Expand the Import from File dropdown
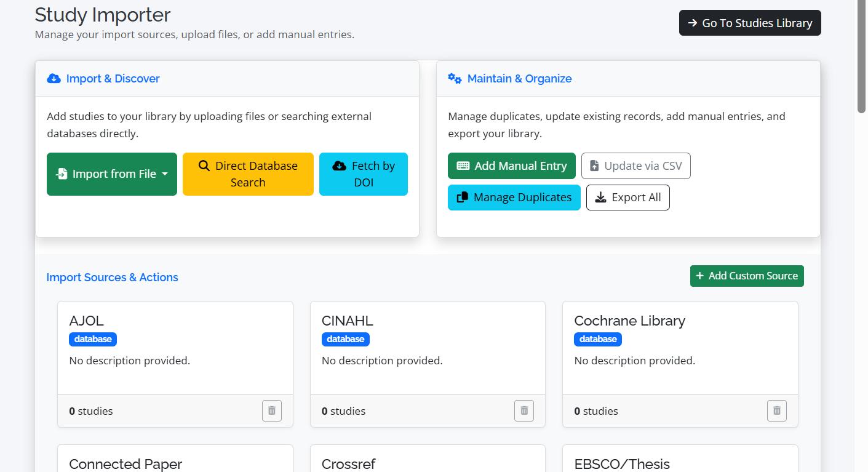Image resolution: width=868 pixels, height=472 pixels. point(112,174)
